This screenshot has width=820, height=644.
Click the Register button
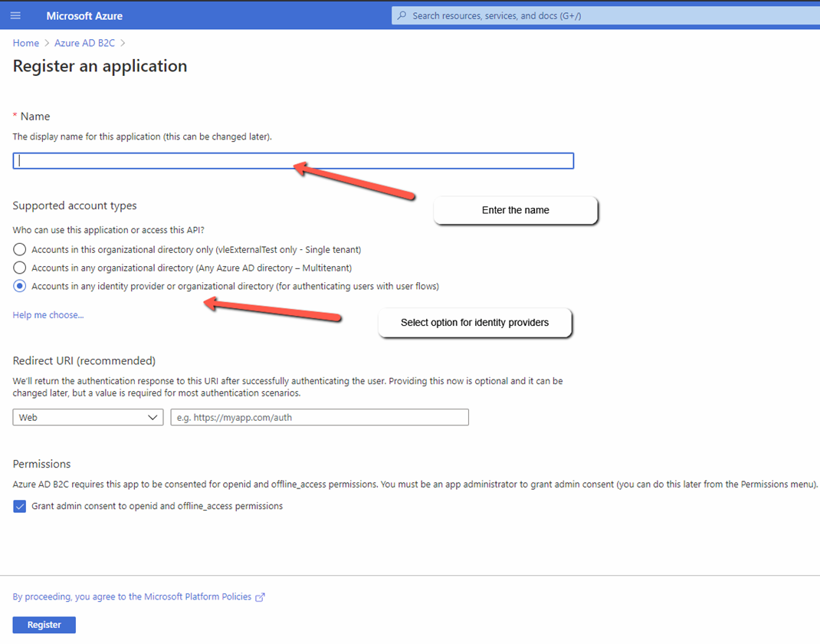44,625
